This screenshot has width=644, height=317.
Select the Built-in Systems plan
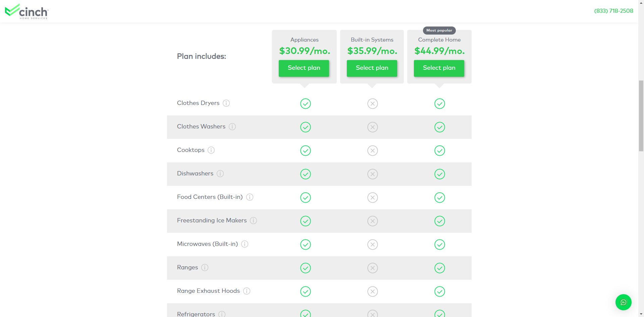pos(372,68)
